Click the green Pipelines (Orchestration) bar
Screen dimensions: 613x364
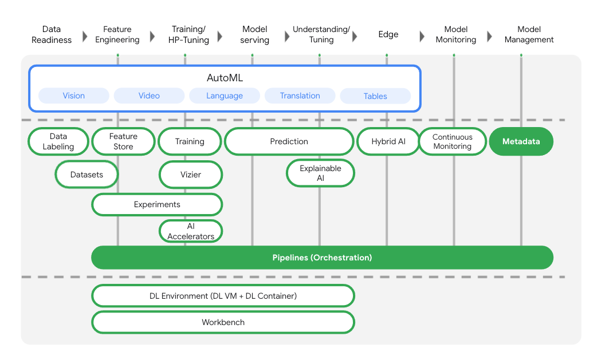pos(322,258)
